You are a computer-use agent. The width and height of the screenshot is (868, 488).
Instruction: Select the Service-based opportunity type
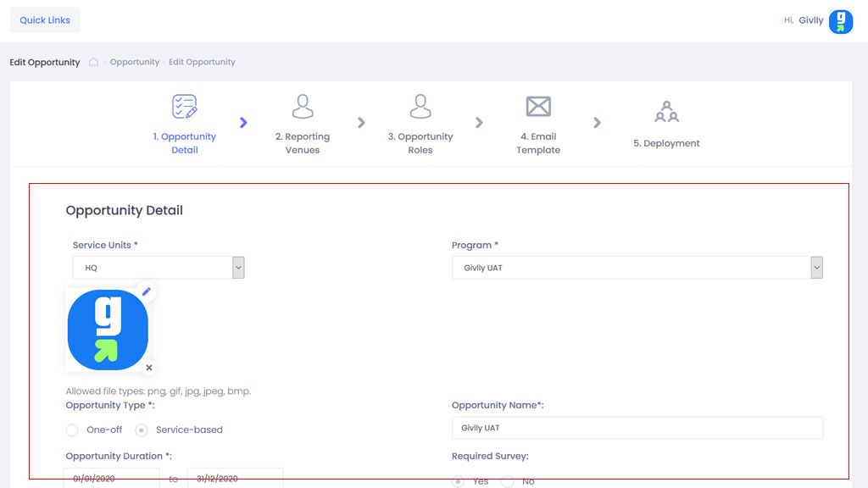click(x=142, y=430)
